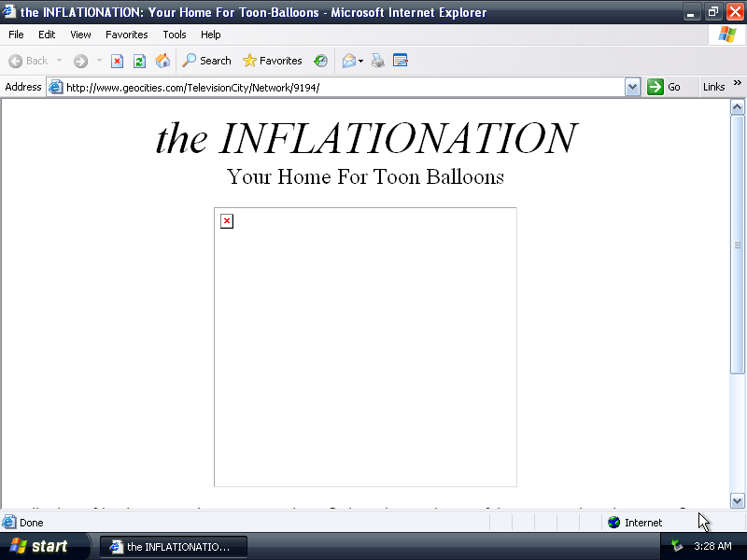747x560 pixels.
Task: Open the View menu
Action: (80, 35)
